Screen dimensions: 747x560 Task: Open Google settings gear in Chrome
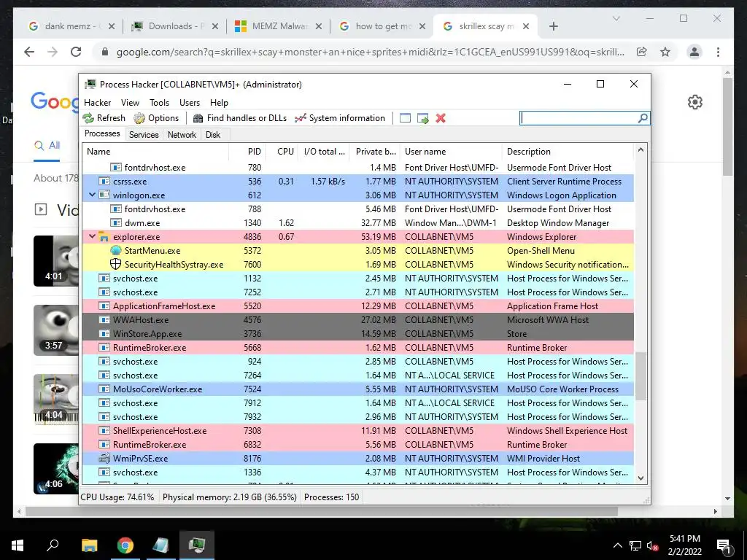695,102
